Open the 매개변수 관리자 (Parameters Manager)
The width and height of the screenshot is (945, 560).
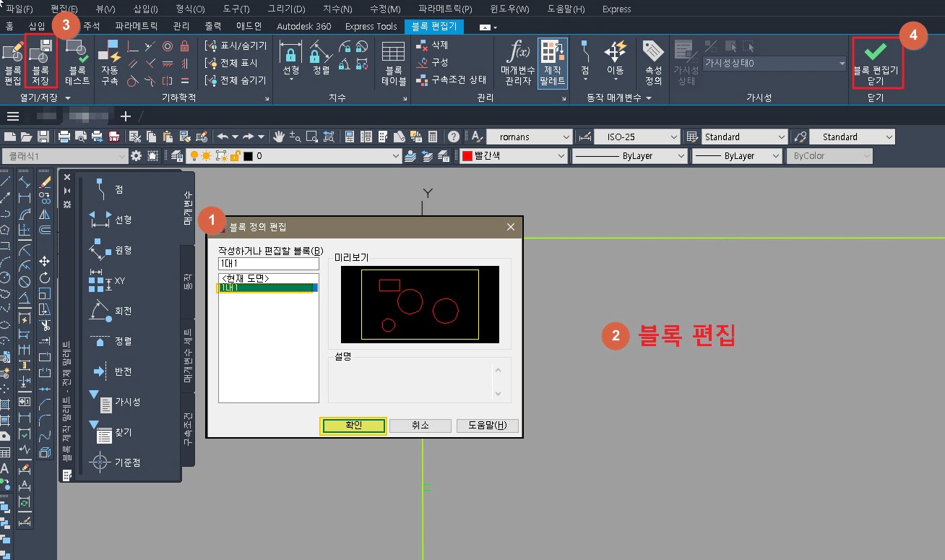coord(518,62)
